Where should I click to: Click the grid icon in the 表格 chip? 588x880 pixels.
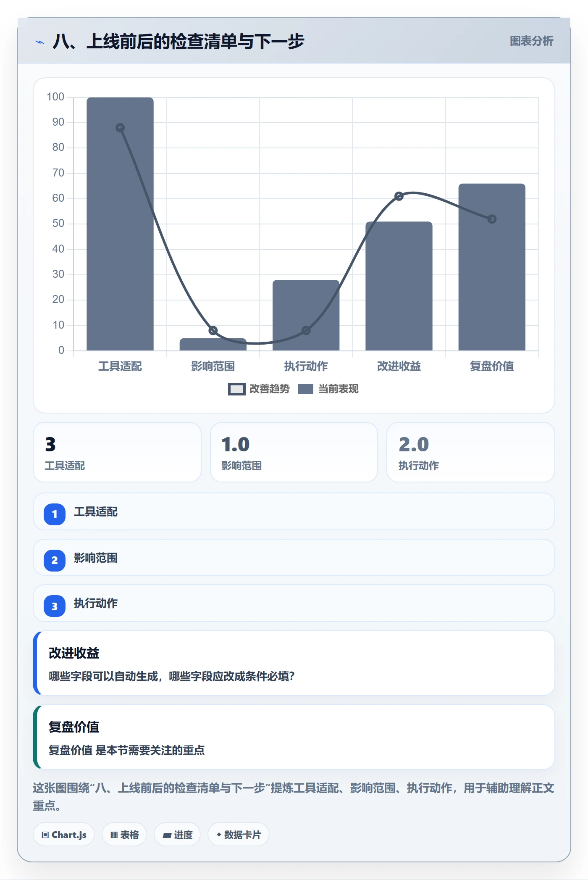(x=114, y=835)
